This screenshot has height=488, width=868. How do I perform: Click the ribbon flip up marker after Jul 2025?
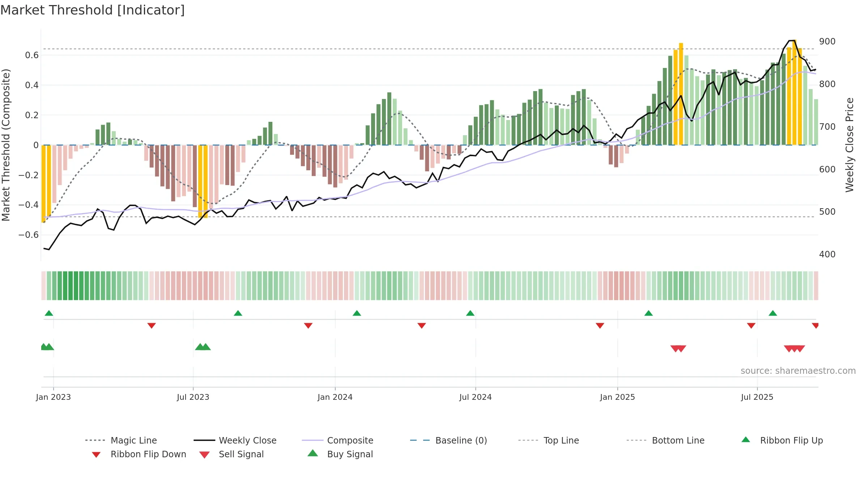773,313
